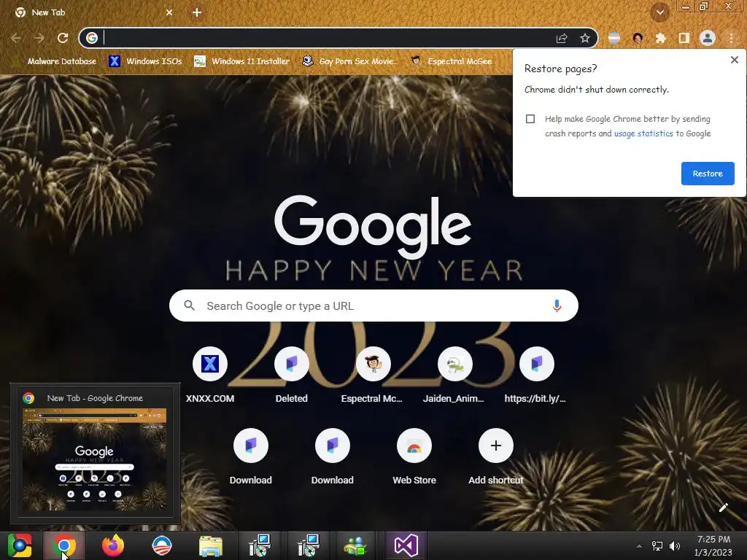Bookmark this tab star icon
Viewport: 747px width, 560px height.
pyautogui.click(x=585, y=38)
